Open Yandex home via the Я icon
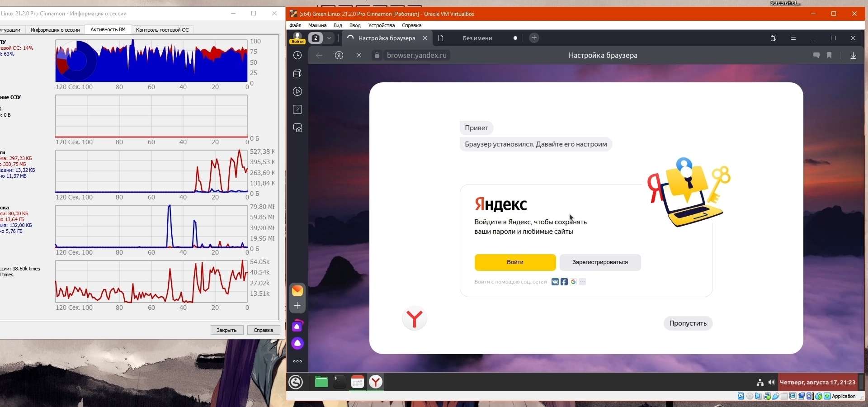This screenshot has width=868, height=407. 339,55
